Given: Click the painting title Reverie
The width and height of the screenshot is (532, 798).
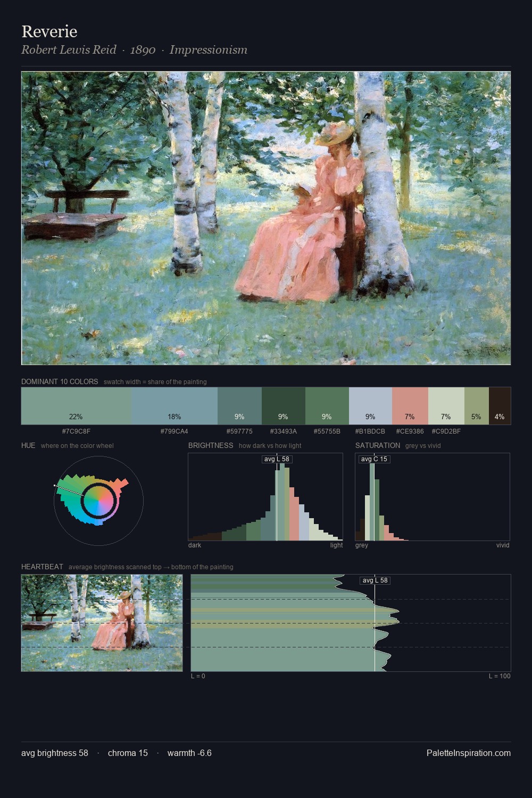Looking at the screenshot, I should pyautogui.click(x=49, y=31).
